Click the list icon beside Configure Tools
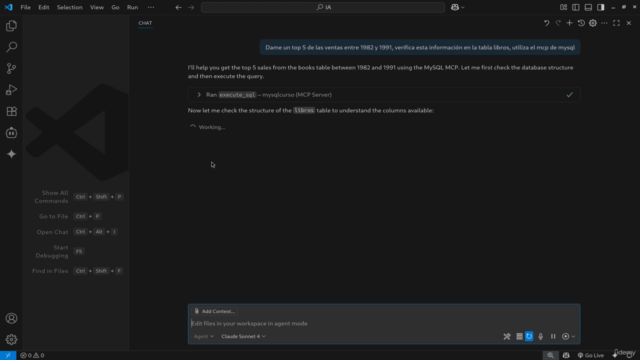This screenshot has width=640, height=360. pyautogui.click(x=519, y=336)
